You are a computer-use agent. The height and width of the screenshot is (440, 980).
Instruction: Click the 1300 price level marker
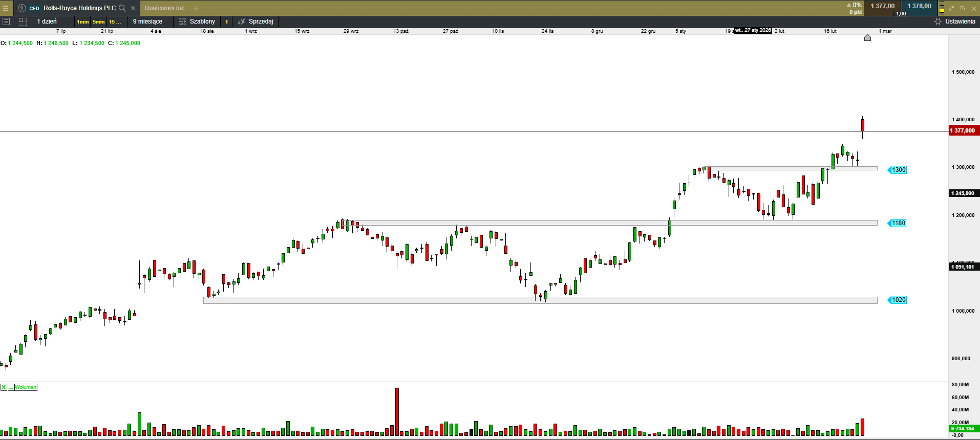coord(898,170)
